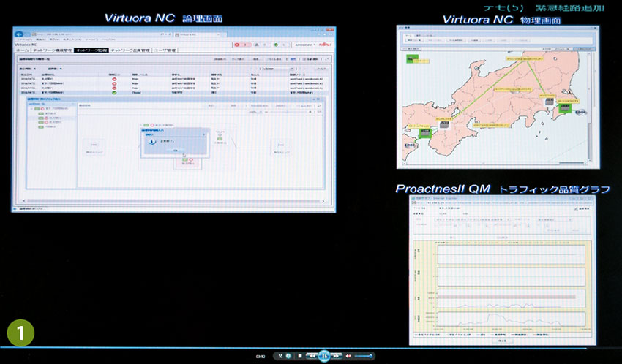Click the yellow link label at the map's top
This screenshot has height=364, width=622.
click(x=525, y=58)
